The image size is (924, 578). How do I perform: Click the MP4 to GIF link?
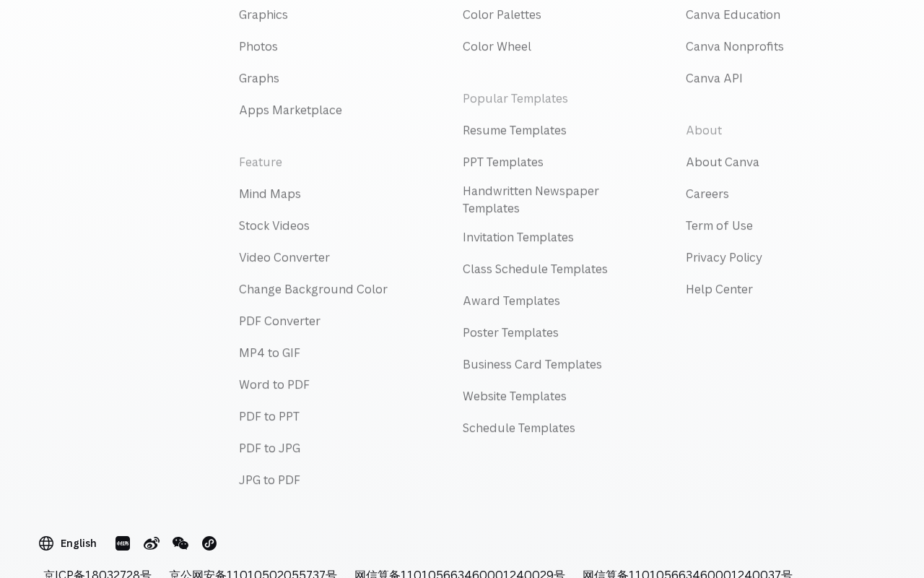coord(269,353)
